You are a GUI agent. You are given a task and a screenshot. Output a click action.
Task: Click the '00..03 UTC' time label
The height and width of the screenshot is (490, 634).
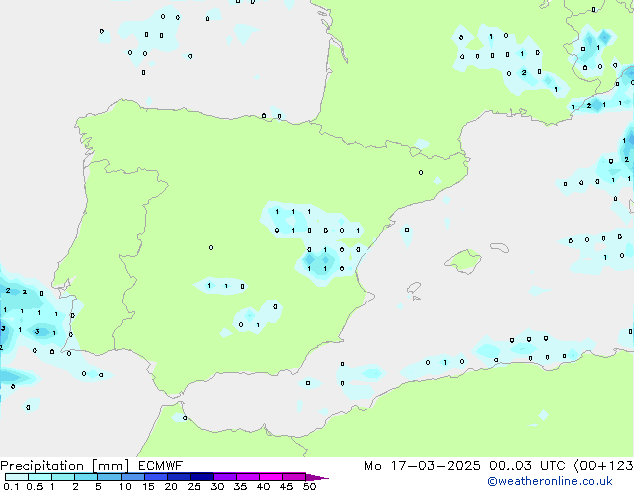point(527,466)
